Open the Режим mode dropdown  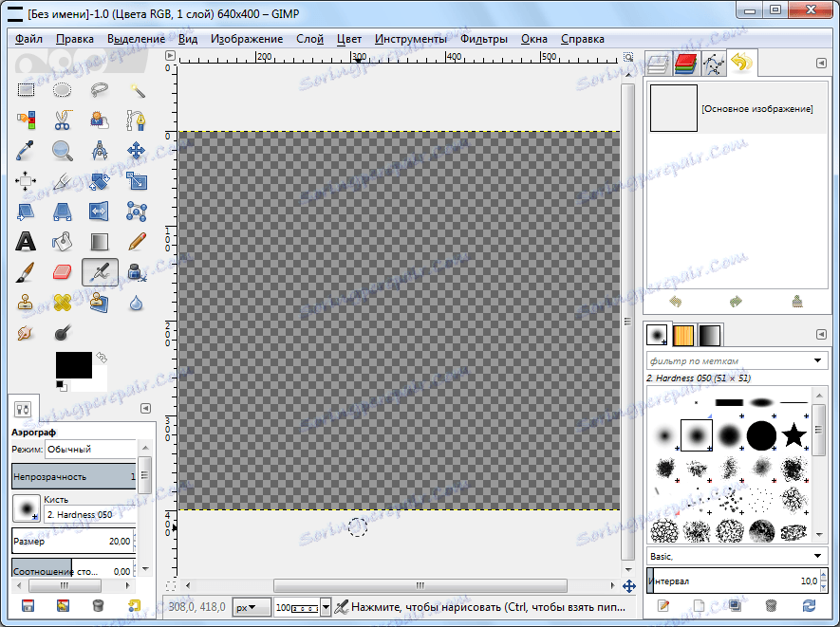pyautogui.click(x=90, y=450)
